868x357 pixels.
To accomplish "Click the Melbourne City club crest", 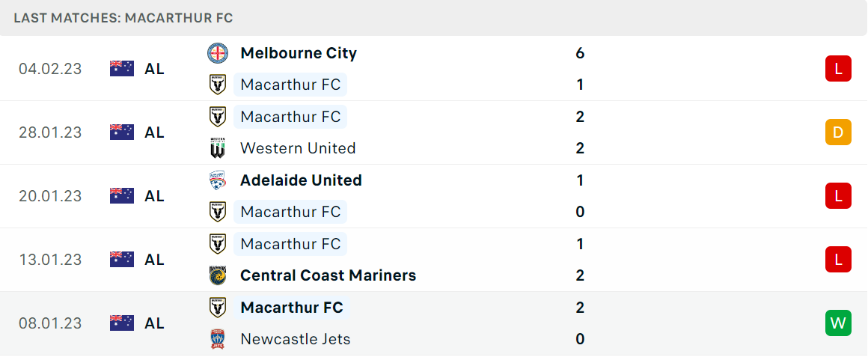I will [x=218, y=53].
